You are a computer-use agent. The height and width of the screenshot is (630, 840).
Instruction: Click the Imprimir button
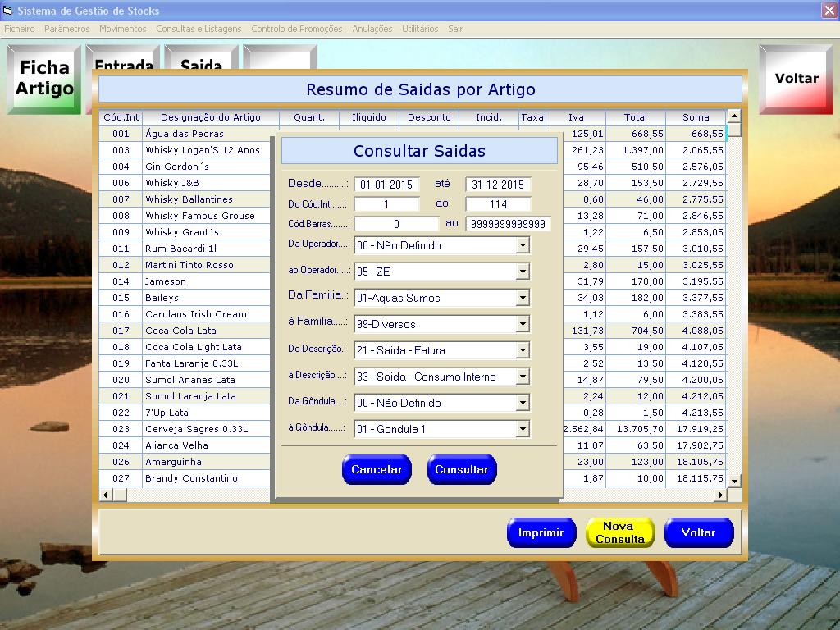(x=541, y=532)
